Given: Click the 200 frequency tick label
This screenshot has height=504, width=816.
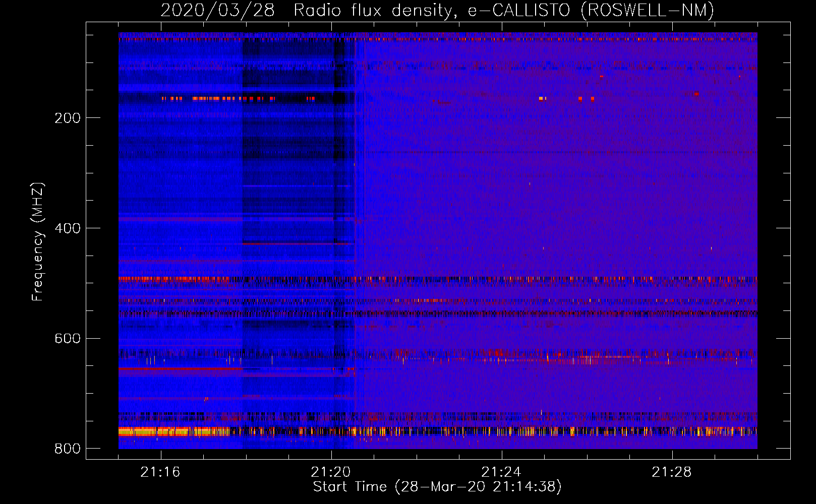Looking at the screenshot, I should pos(68,118).
